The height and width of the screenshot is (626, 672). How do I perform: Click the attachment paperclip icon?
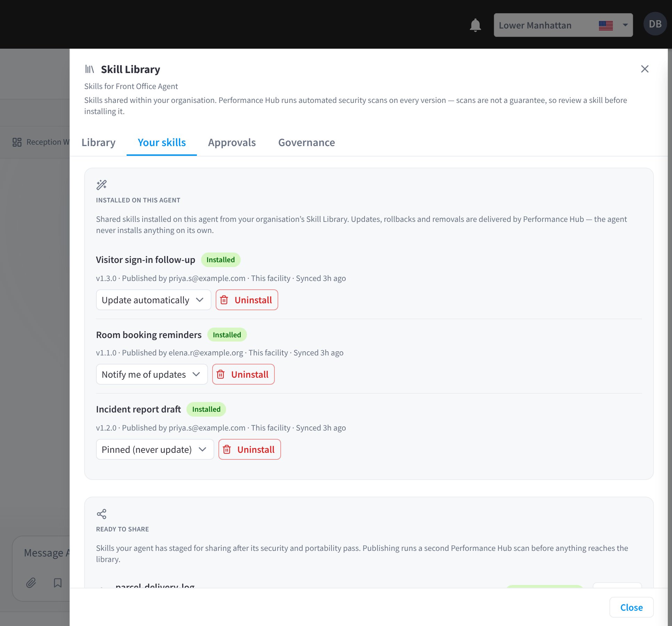click(31, 583)
